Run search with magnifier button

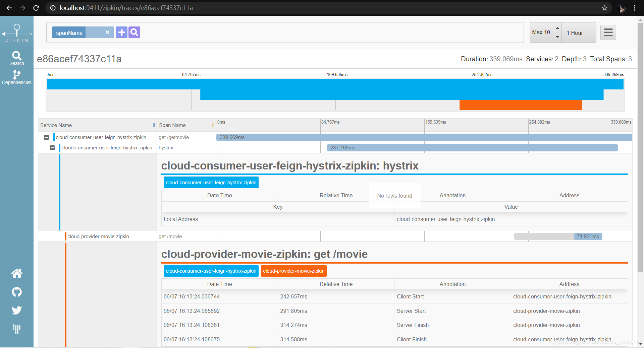click(134, 32)
